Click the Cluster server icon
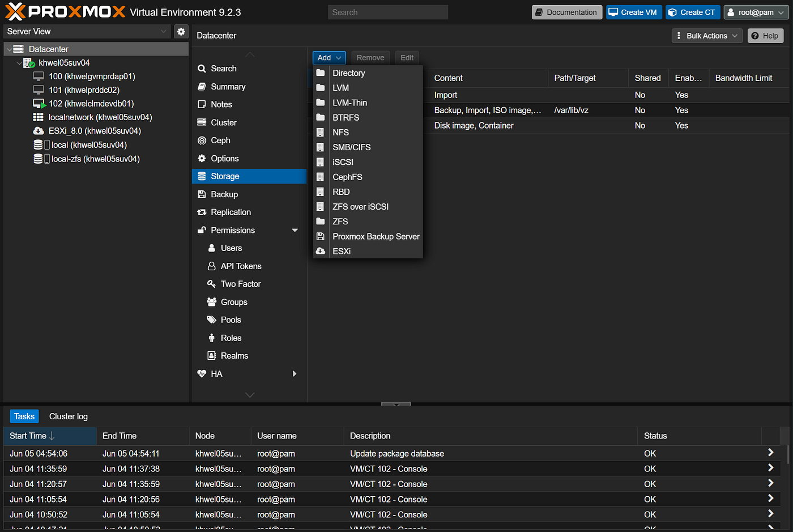The width and height of the screenshot is (793, 532). (202, 122)
